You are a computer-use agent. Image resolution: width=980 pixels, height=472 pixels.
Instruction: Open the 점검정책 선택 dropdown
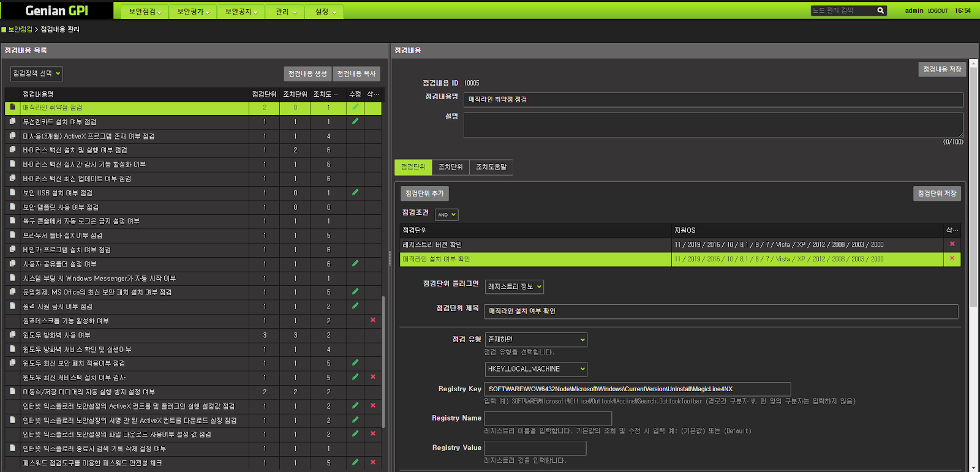(x=37, y=73)
